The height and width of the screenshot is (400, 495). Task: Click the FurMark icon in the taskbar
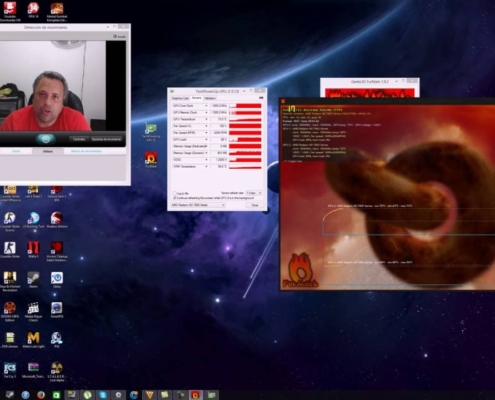(x=195, y=395)
